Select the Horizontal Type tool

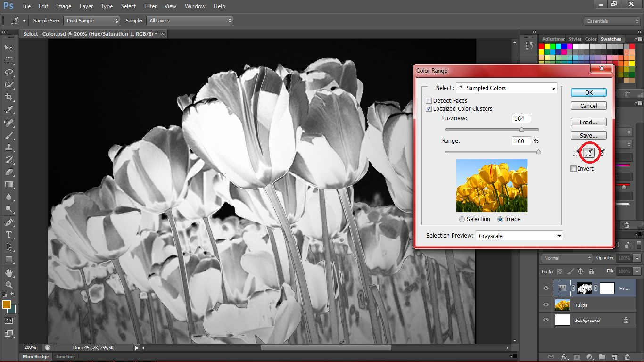pos(9,235)
